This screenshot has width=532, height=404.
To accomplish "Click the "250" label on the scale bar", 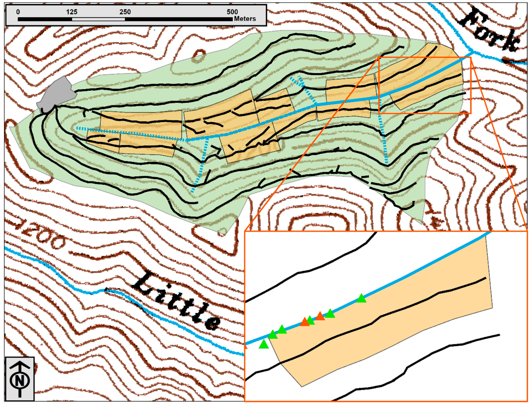I will tap(125, 12).
